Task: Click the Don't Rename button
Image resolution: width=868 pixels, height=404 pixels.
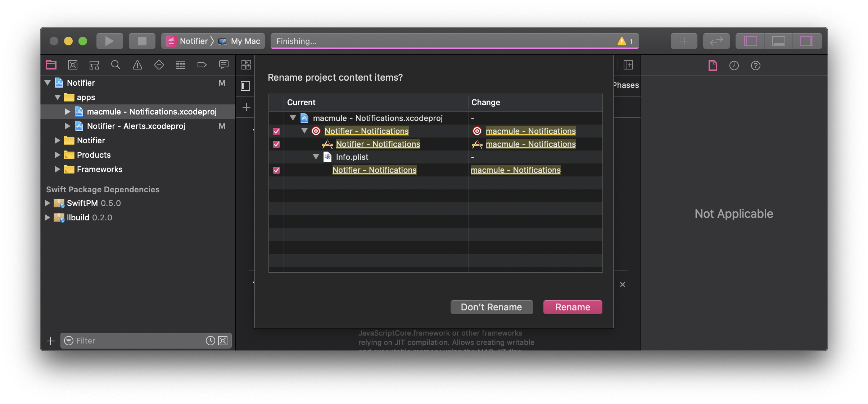Action: tap(492, 307)
